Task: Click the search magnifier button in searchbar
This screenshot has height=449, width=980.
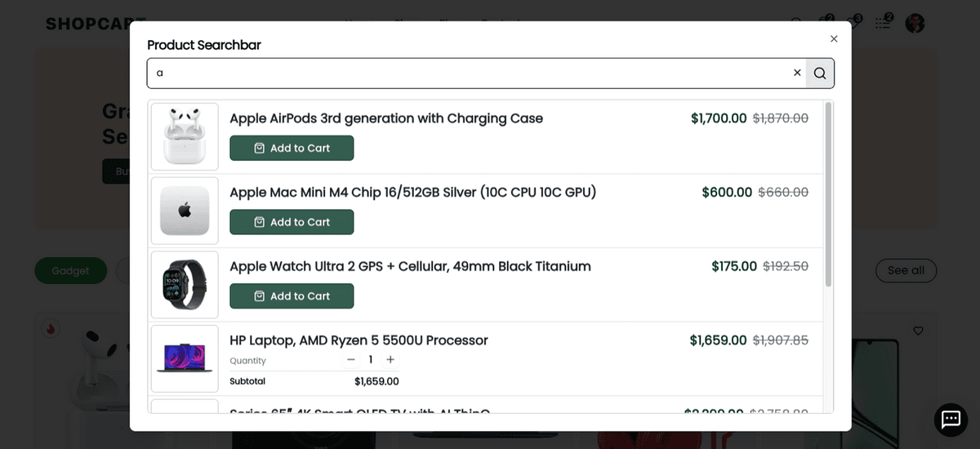Action: click(x=820, y=73)
